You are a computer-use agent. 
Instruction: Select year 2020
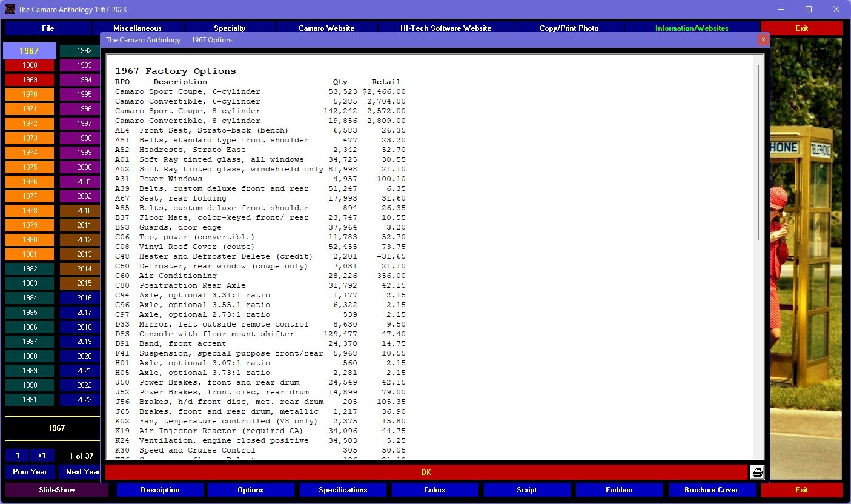tap(80, 356)
